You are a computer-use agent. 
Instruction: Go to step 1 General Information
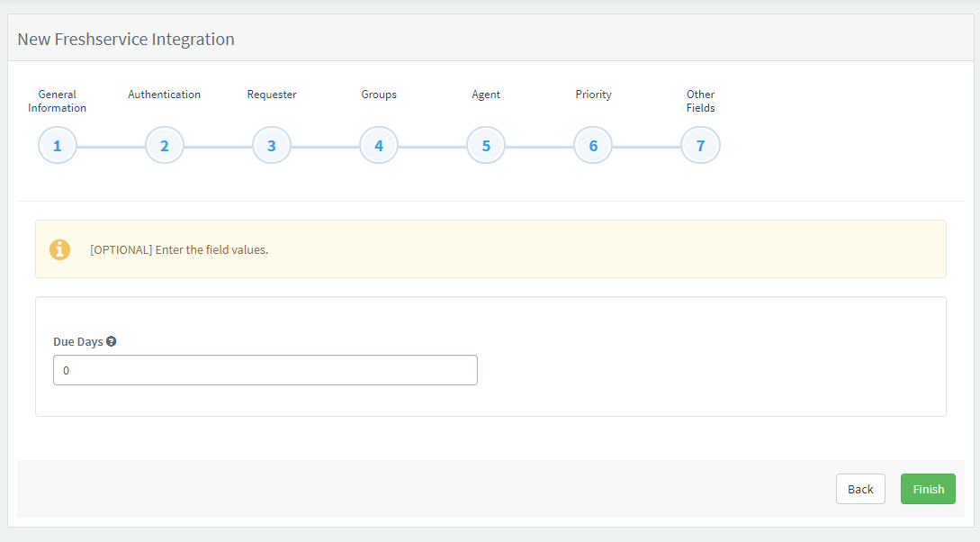pos(58,146)
